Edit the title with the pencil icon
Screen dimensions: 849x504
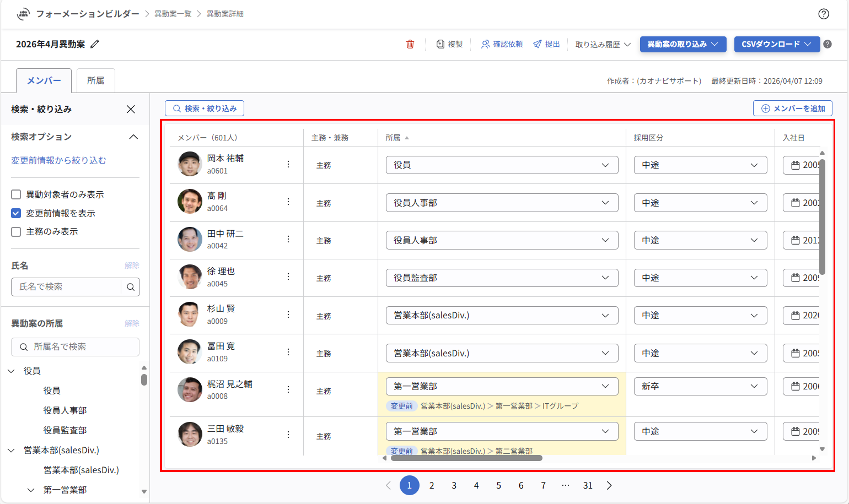[x=95, y=44]
